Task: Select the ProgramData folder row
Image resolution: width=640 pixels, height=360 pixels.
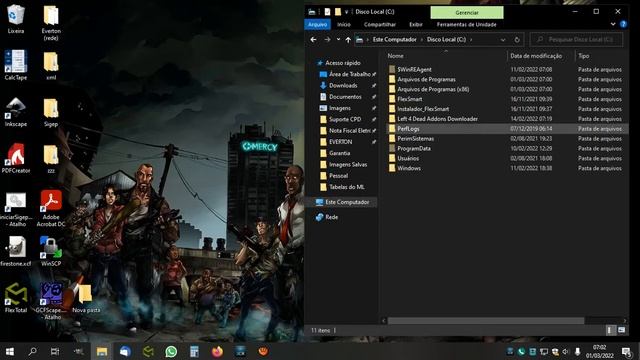Action: (x=506, y=149)
